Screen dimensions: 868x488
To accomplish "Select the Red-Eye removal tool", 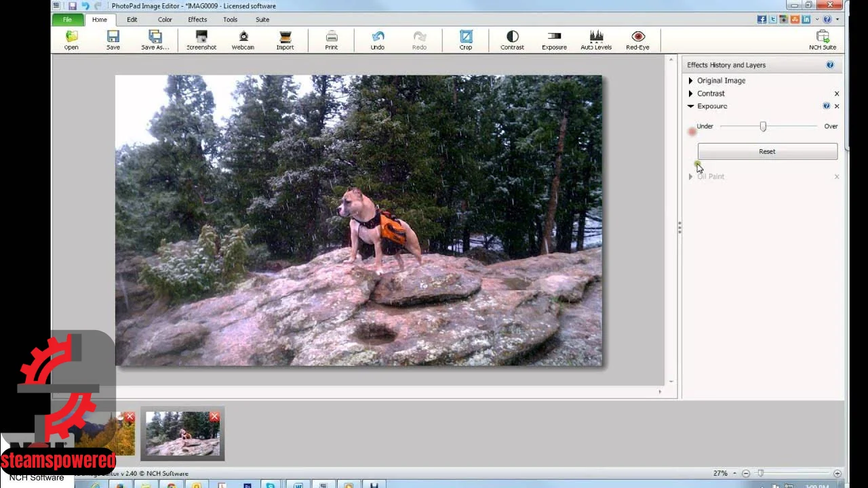I will pyautogui.click(x=637, y=41).
